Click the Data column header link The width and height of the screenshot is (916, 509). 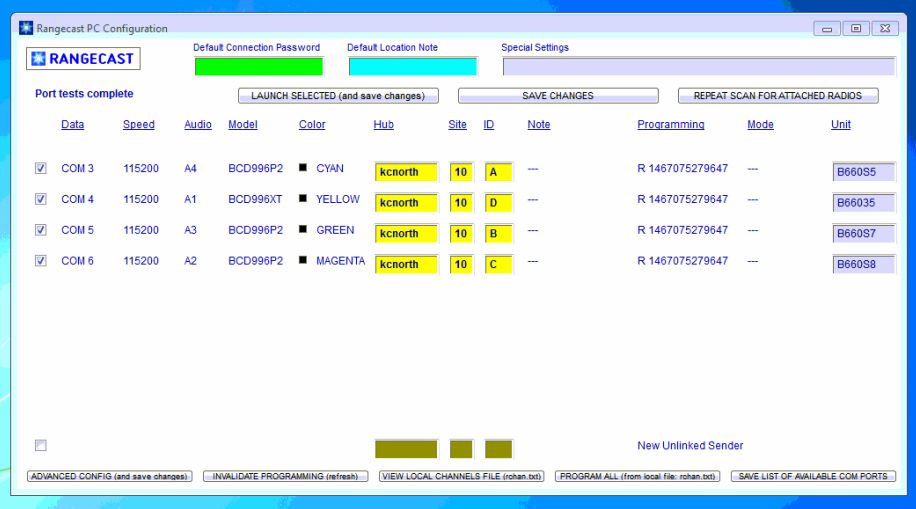coord(72,124)
